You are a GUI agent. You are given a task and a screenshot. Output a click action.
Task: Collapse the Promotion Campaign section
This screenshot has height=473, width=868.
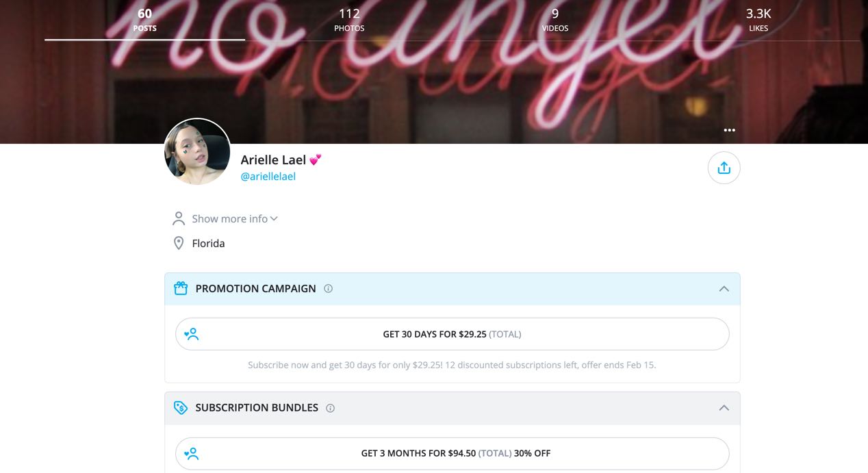[724, 289]
